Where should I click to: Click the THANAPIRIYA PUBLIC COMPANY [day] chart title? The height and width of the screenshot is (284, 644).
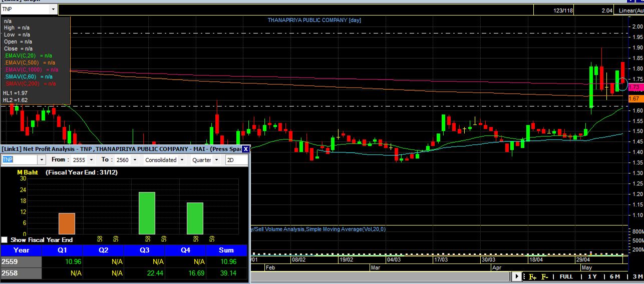(314, 20)
